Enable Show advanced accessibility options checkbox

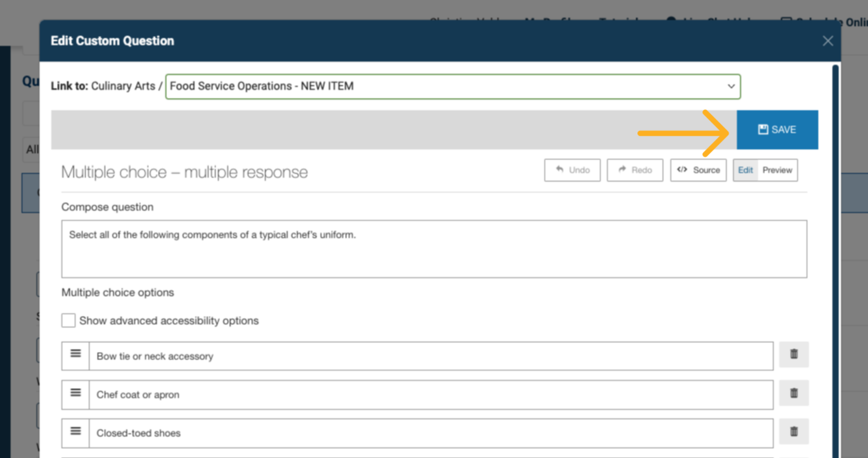pyautogui.click(x=68, y=320)
